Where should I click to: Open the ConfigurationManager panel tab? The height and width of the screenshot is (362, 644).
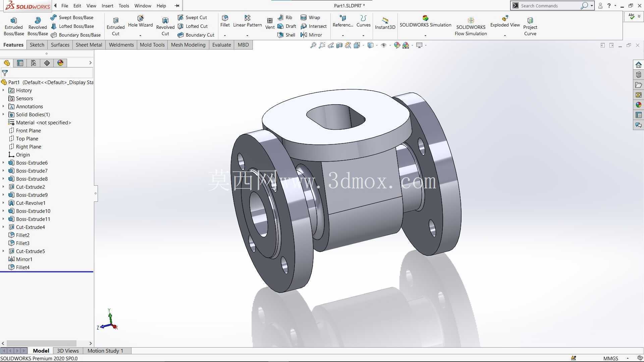[34, 63]
